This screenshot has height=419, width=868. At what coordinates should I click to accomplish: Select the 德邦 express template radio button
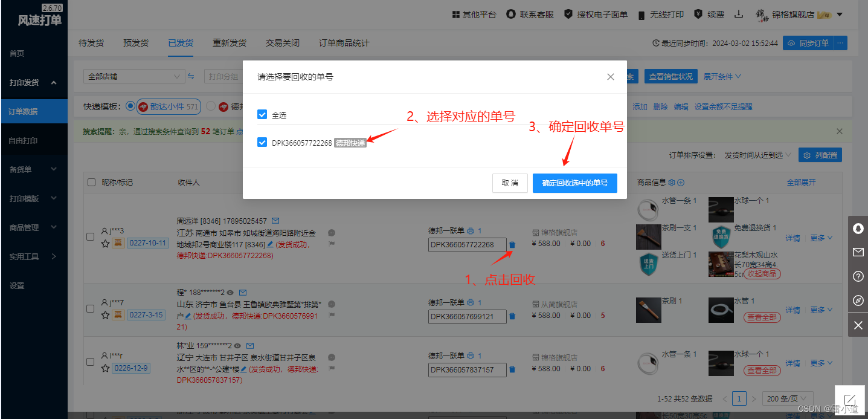211,106
